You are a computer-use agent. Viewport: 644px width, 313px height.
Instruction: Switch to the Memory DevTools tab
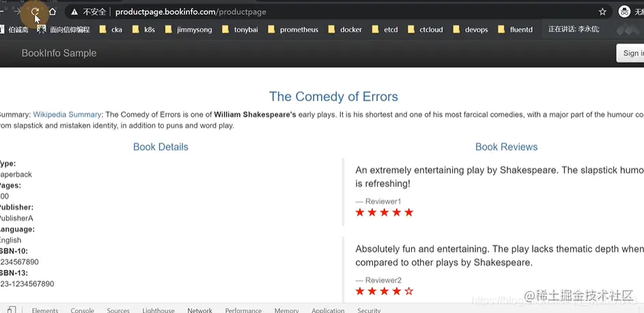287,310
